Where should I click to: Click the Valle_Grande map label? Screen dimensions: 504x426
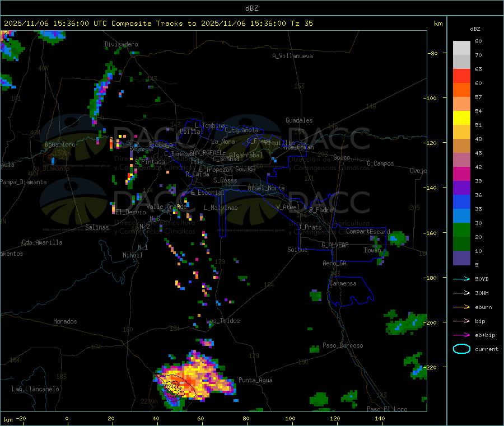point(166,207)
